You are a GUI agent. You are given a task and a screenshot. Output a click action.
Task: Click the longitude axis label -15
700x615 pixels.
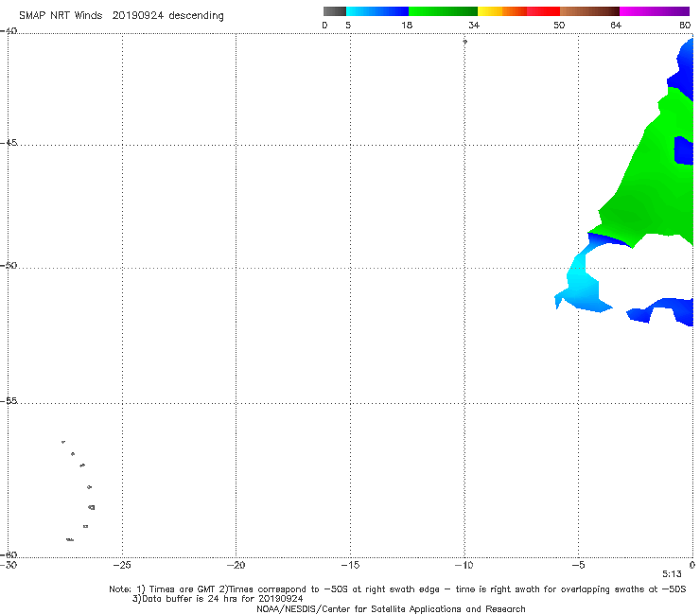click(350, 566)
